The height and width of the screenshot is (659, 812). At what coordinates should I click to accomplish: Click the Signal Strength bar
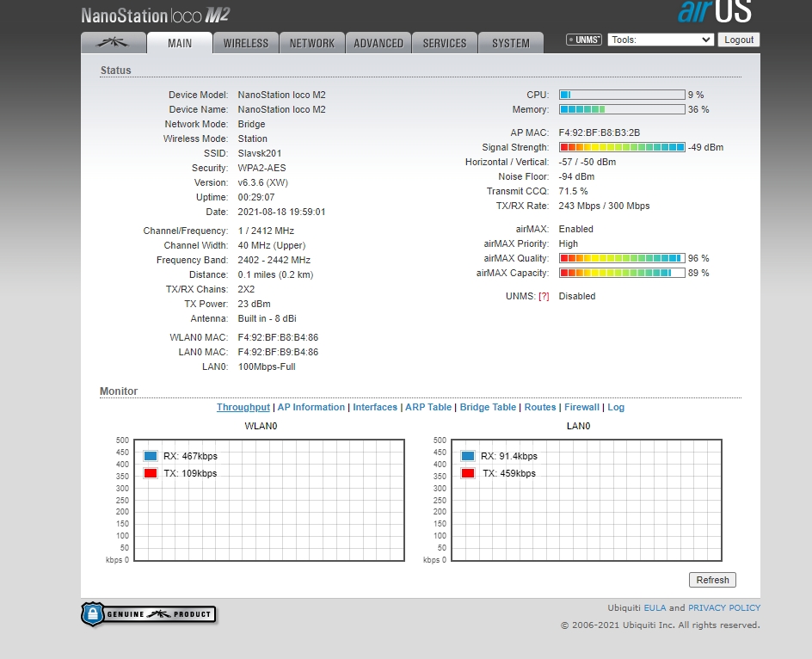coord(622,147)
